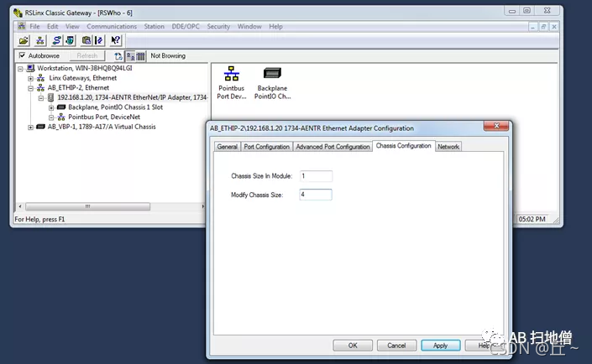Open the View menu

pyautogui.click(x=72, y=26)
